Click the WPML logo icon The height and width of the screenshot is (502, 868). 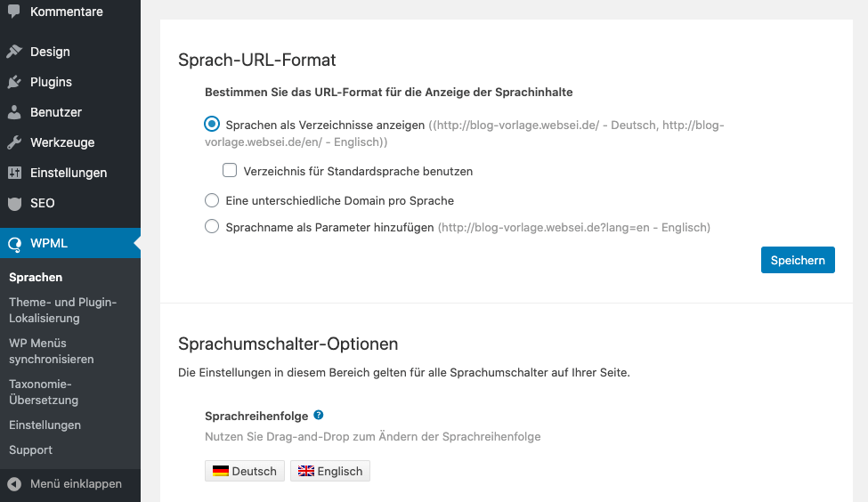pyautogui.click(x=14, y=243)
